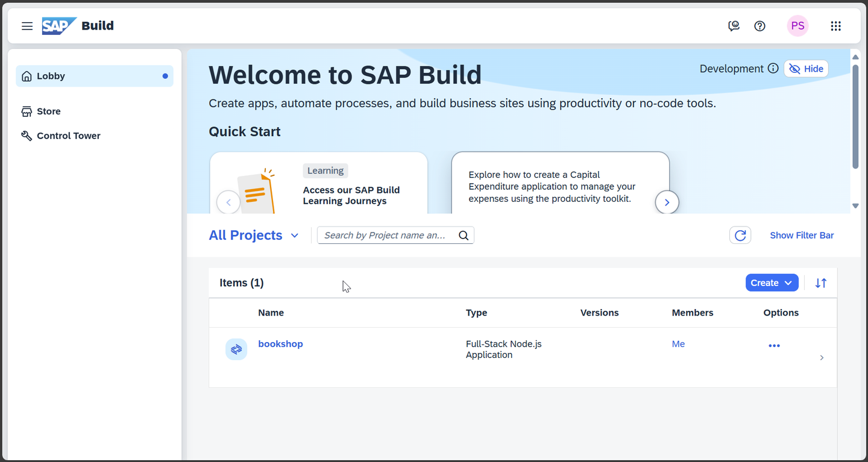
Task: Click the SAP logo
Action: click(58, 26)
